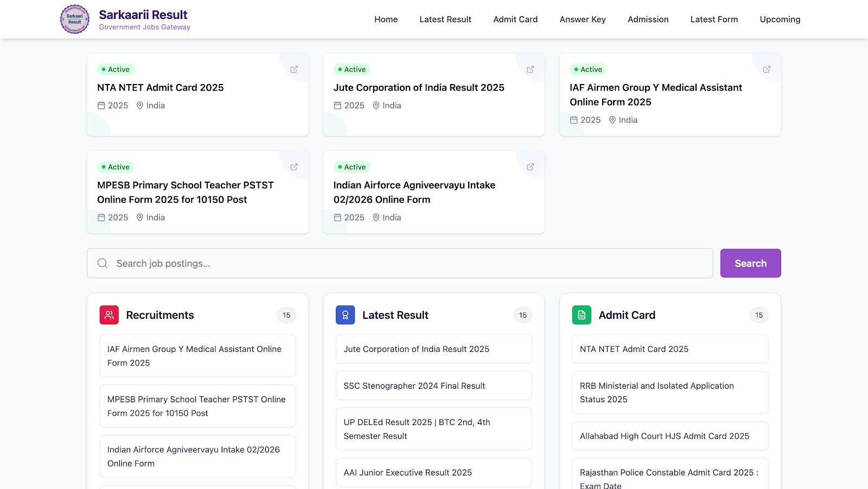Open Latest Form nav item

714,20
